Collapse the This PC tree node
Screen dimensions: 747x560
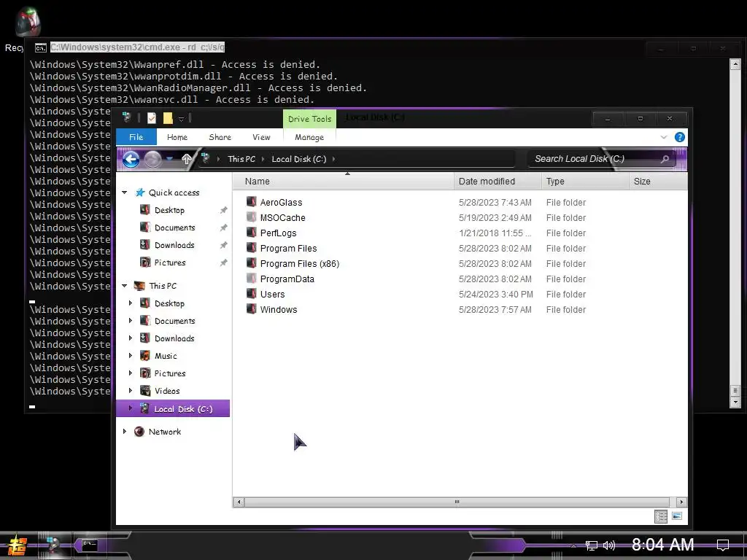coord(124,286)
